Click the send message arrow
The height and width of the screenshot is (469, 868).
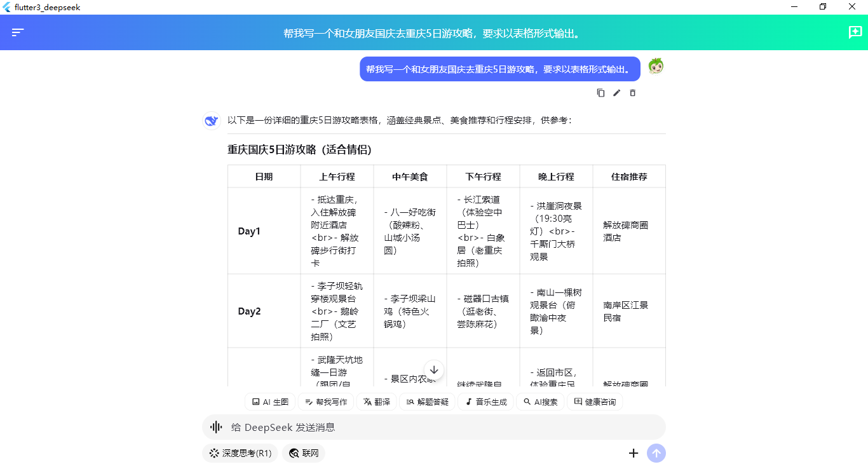[656, 453]
